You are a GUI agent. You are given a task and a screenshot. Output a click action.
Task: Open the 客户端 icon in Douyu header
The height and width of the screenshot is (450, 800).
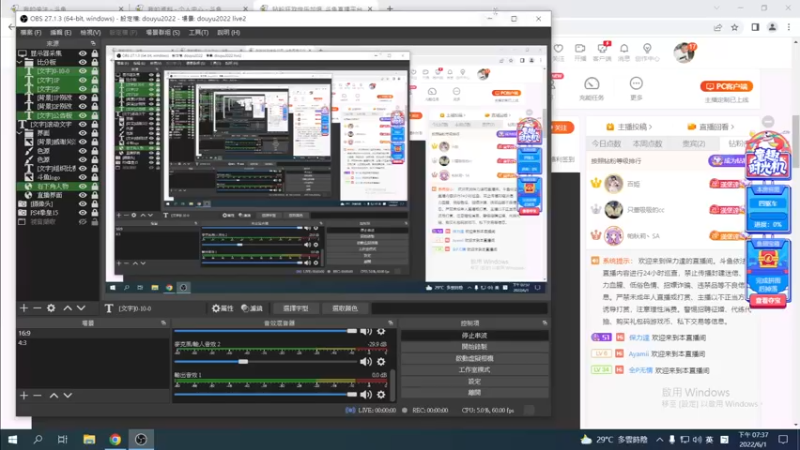click(602, 48)
